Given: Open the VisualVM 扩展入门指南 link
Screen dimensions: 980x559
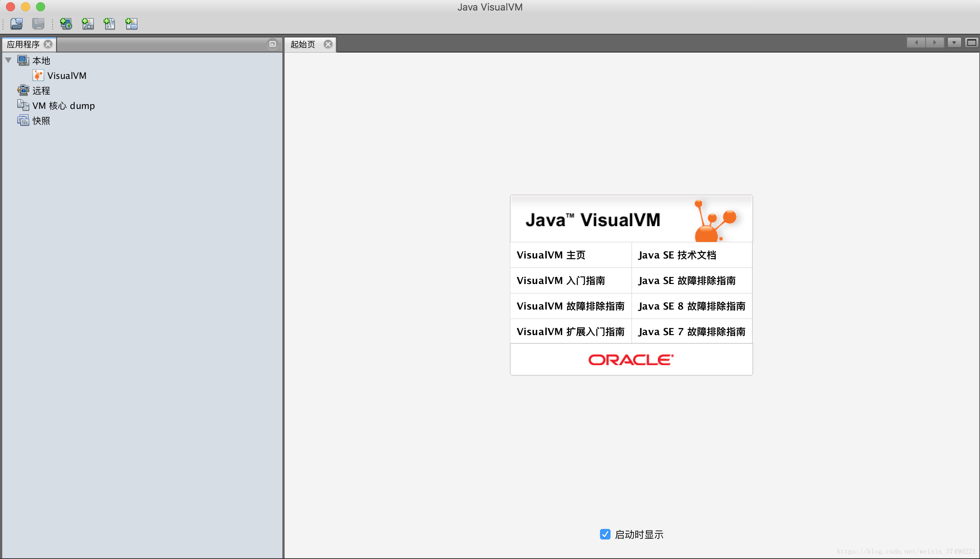Looking at the screenshot, I should 570,331.
